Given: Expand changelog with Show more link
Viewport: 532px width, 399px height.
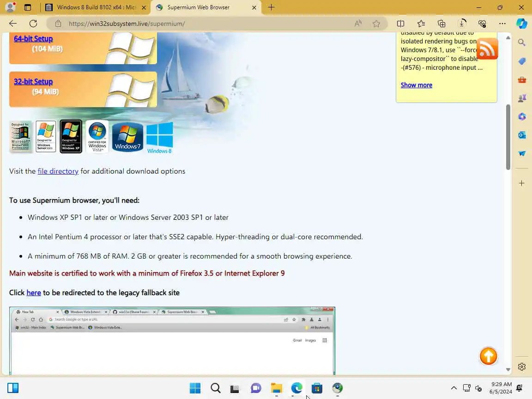Looking at the screenshot, I should [416, 85].
